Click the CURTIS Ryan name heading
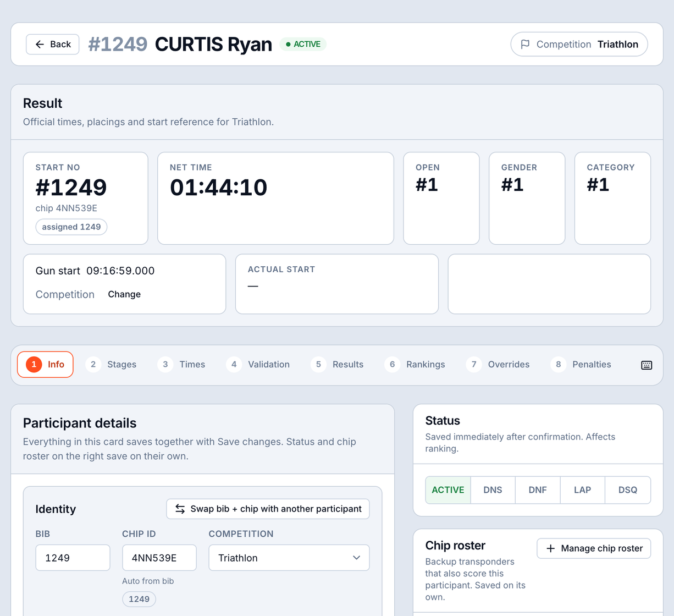This screenshot has width=674, height=616. point(213,44)
